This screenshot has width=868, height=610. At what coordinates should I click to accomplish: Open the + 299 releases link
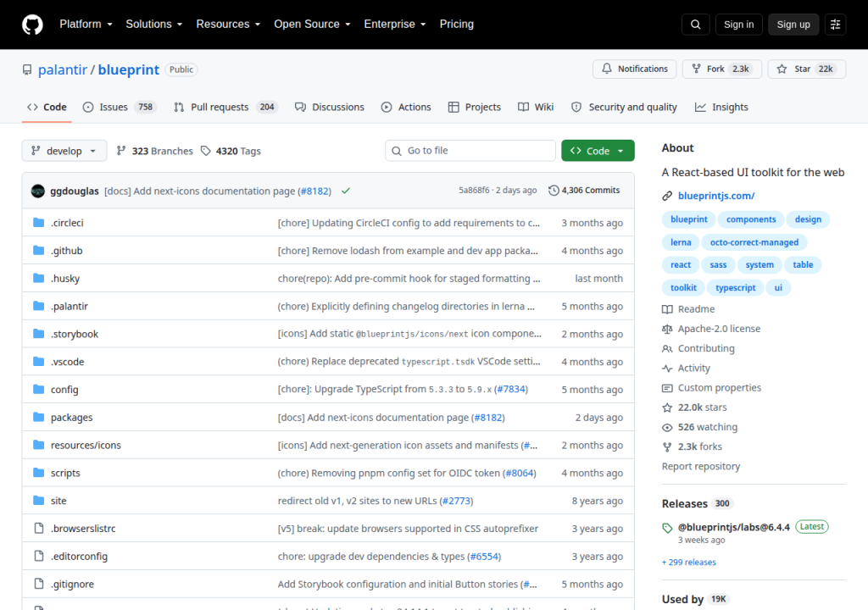(x=688, y=563)
